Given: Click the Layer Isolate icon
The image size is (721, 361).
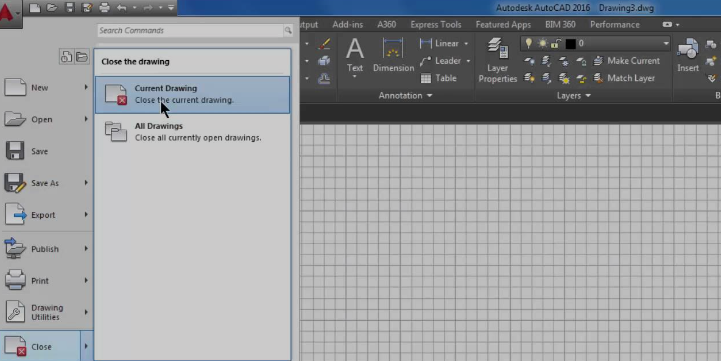Looking at the screenshot, I should click(546, 61).
